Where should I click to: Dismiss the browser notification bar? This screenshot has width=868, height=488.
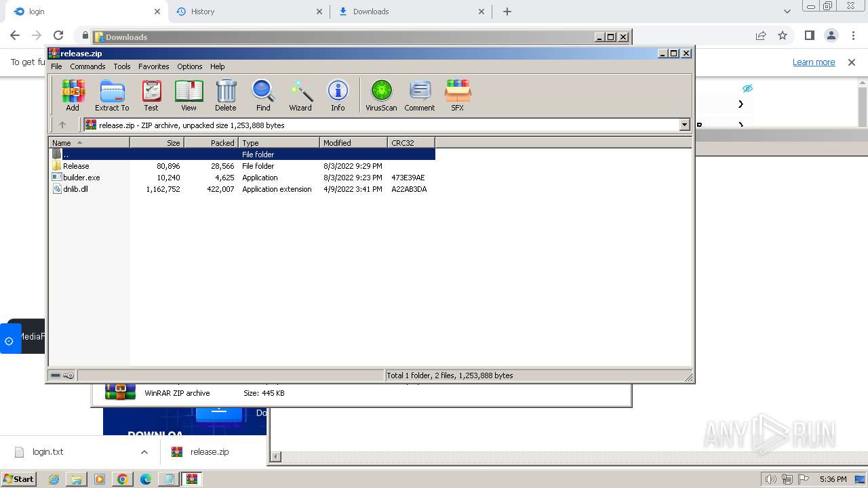coord(852,62)
